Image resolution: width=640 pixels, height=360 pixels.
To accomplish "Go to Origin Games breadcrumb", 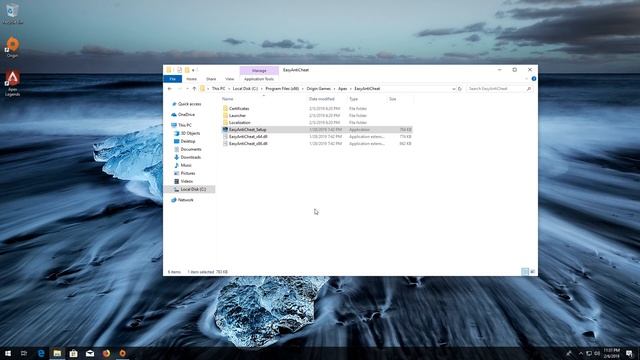I will pyautogui.click(x=318, y=89).
